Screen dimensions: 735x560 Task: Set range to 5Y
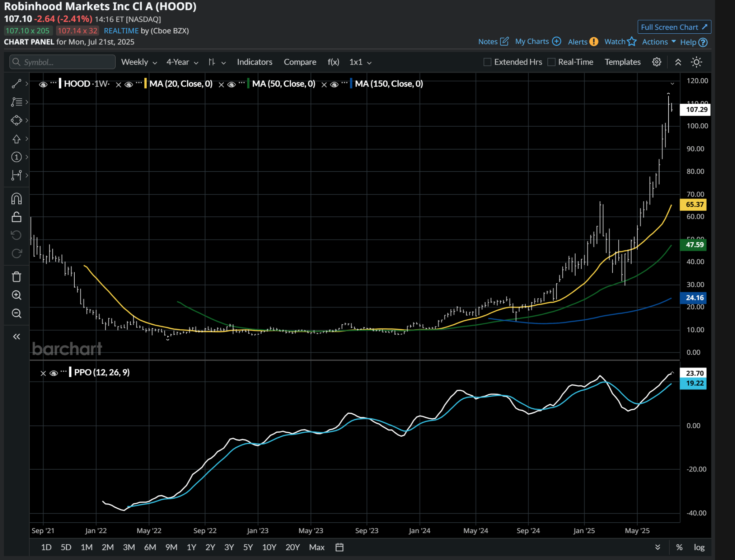pos(248,547)
